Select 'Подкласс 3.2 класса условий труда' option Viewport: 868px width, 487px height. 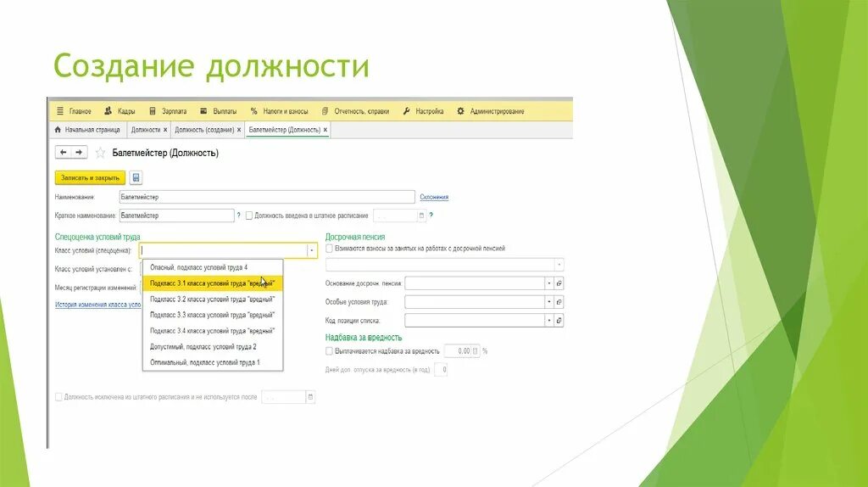(213, 299)
